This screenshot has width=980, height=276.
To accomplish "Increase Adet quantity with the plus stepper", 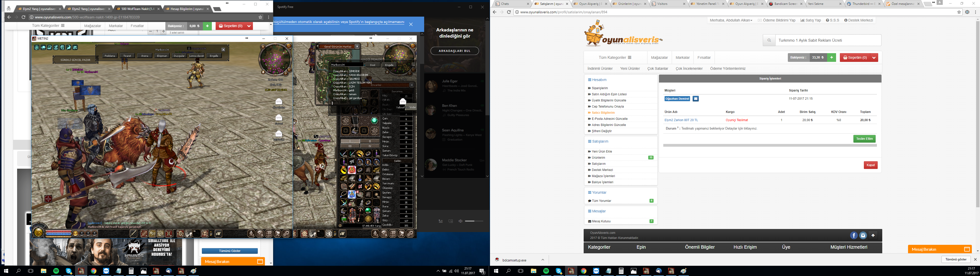I will tap(164, 32).
